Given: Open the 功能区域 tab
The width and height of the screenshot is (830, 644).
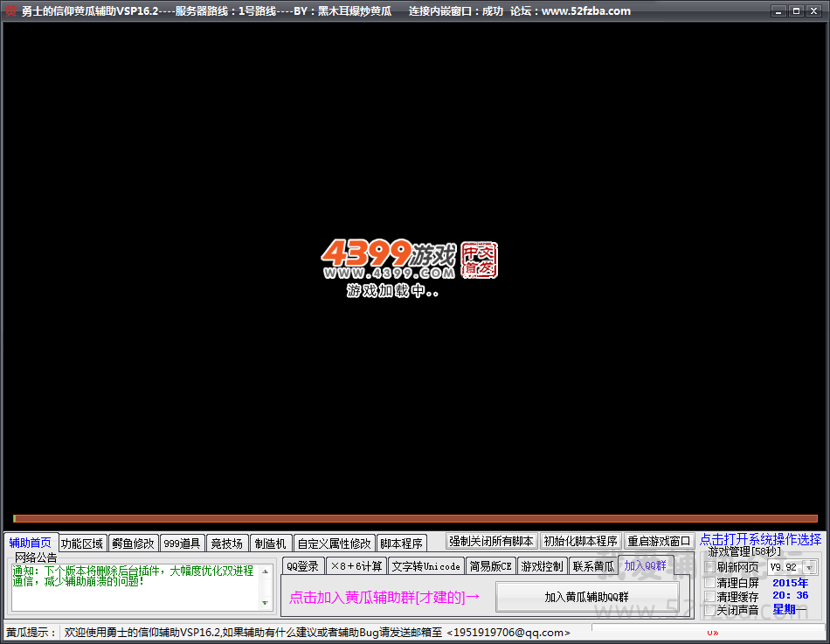Looking at the screenshot, I should click(x=82, y=544).
